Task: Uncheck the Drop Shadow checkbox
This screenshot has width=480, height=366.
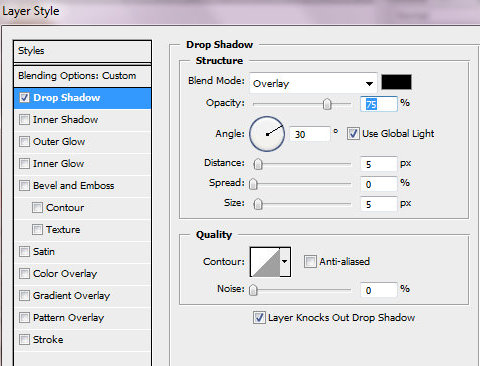Action: (24, 97)
